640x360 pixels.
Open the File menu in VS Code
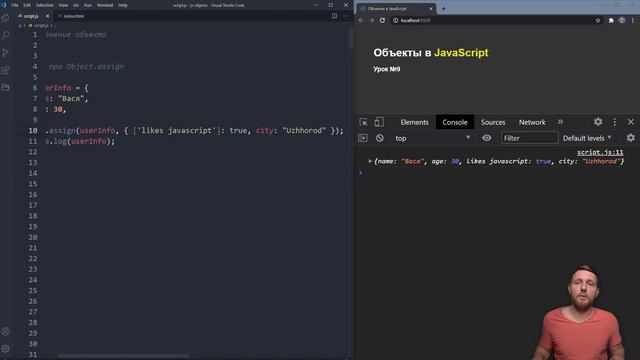[15, 5]
